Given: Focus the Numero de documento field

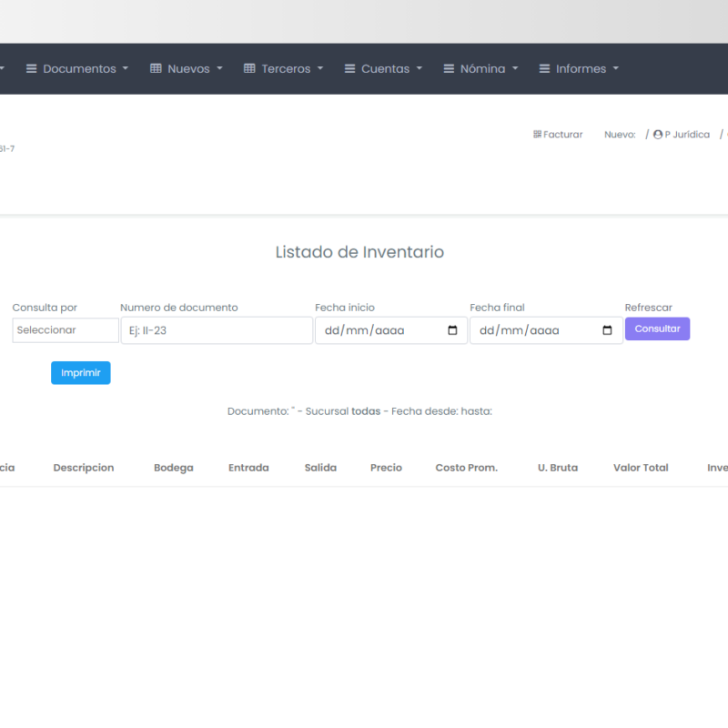Looking at the screenshot, I should coord(217,330).
